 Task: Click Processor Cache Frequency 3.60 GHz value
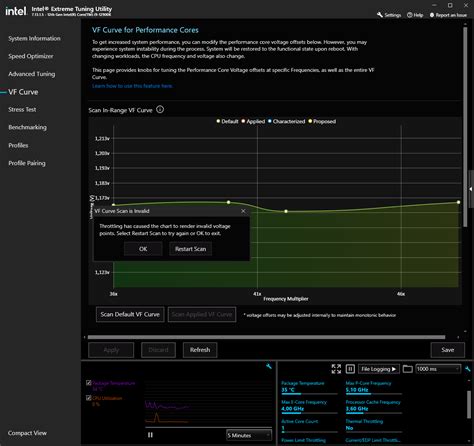coord(357,409)
